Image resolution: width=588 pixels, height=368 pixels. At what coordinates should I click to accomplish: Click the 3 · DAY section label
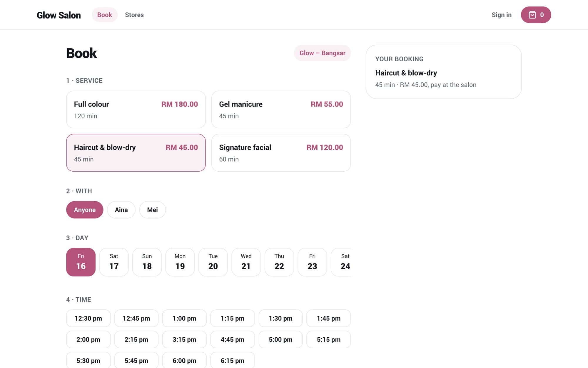coord(77,238)
